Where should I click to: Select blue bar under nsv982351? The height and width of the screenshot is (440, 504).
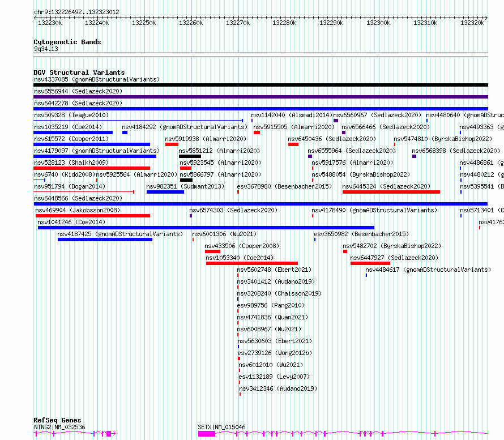[165, 192]
